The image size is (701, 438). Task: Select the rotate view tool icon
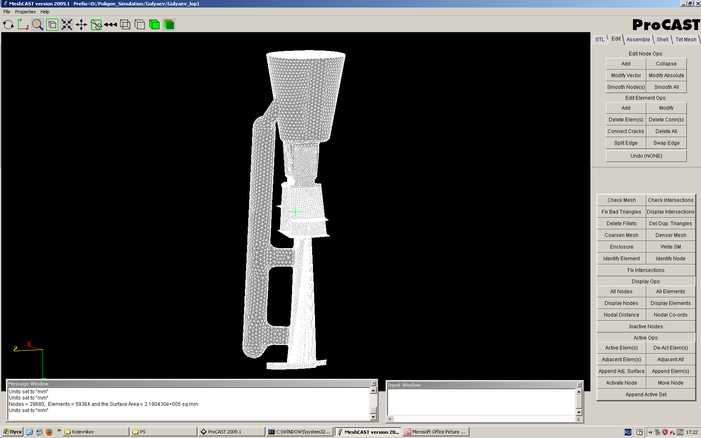click(8, 25)
